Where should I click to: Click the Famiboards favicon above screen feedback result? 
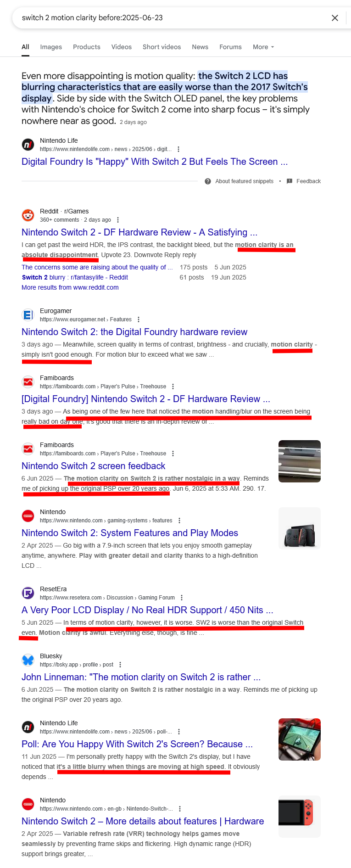pos(28,449)
